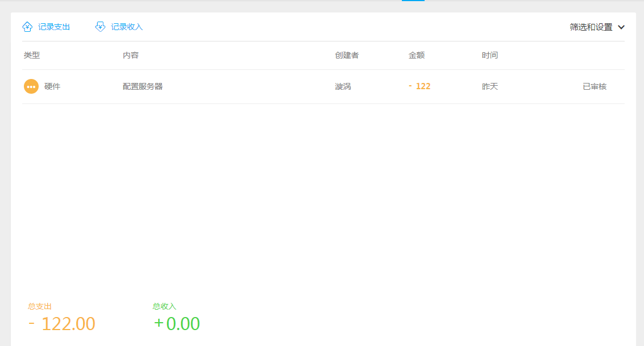Open the 配置服务器 entry
Image resolution: width=644 pixels, height=346 pixels.
pos(143,86)
